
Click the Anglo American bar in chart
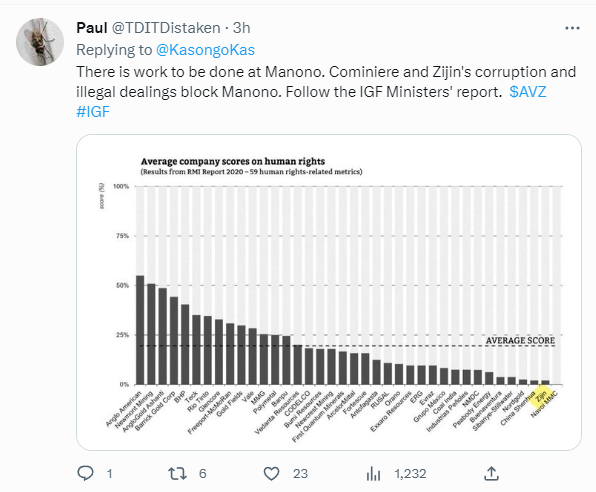pyautogui.click(x=140, y=330)
